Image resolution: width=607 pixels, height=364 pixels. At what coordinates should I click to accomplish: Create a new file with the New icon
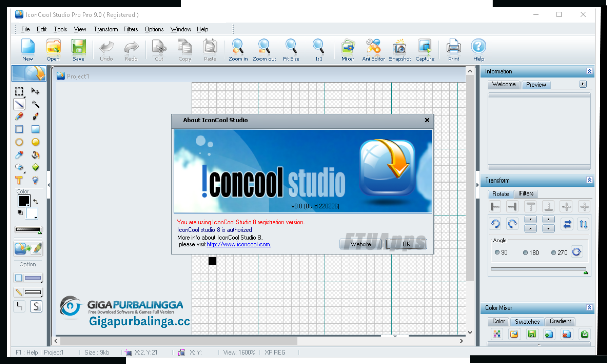[28, 50]
